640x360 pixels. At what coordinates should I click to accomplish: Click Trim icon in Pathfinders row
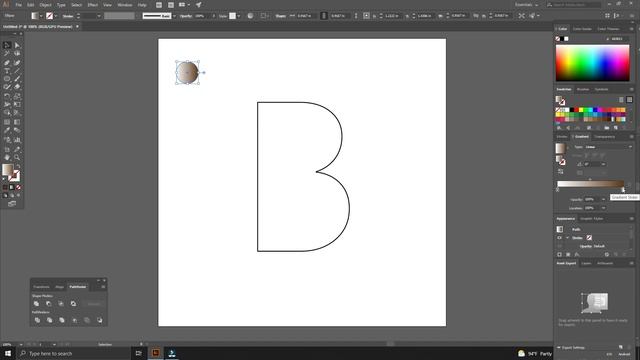click(49, 320)
